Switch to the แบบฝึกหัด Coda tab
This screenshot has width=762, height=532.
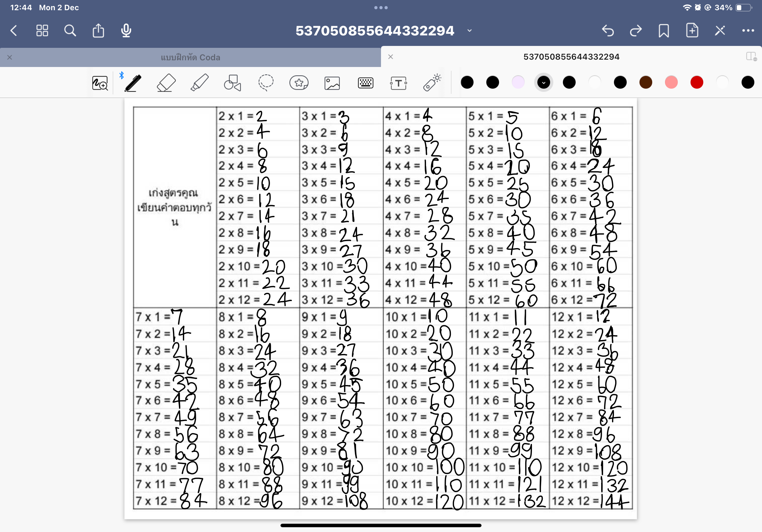point(190,57)
